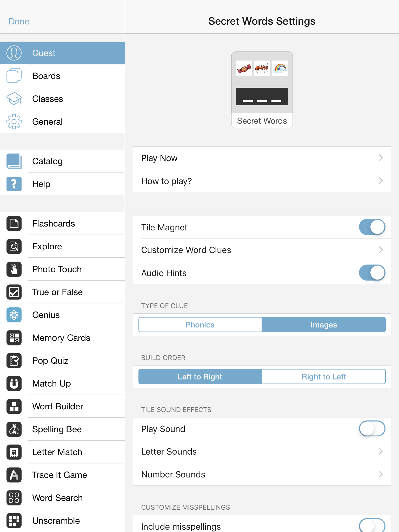Image resolution: width=399 pixels, height=532 pixels.
Task: Open the Letter Sounds disclosure chevron
Action: pos(381,451)
